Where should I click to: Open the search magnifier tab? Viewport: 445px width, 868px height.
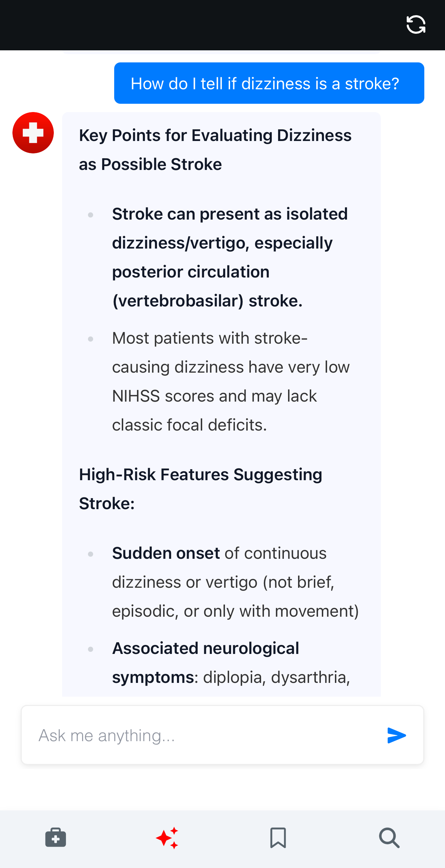[389, 837]
